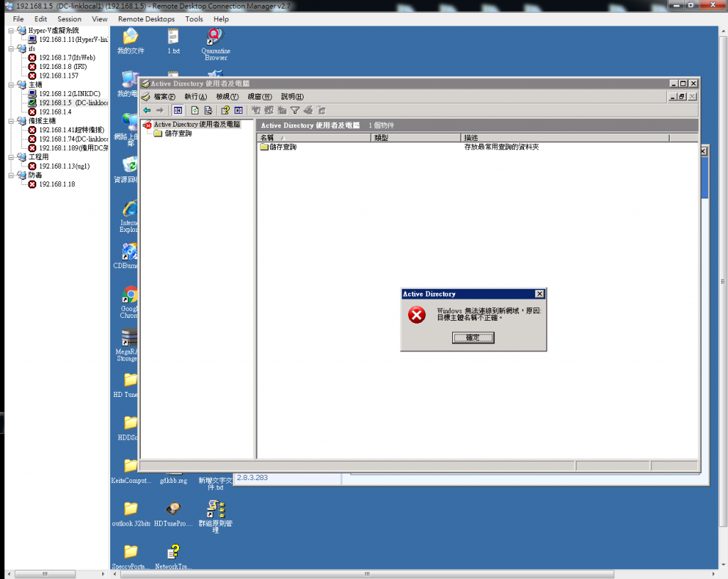The height and width of the screenshot is (579, 728).
Task: Open 資源回收筒 recycle bin icon
Action: point(127,169)
